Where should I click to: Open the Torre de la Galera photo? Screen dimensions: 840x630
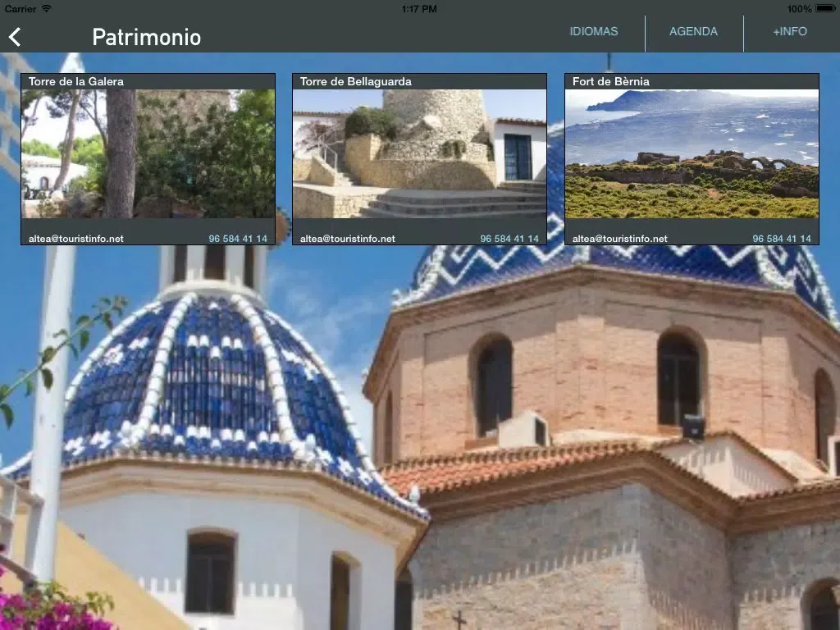point(148,153)
